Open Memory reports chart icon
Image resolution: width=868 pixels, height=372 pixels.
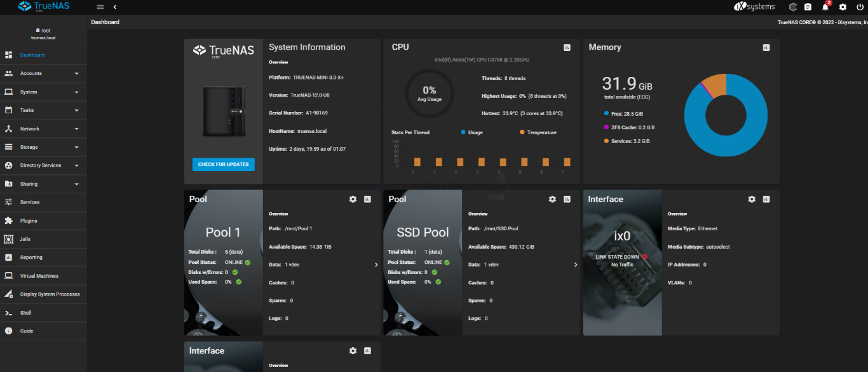(766, 48)
